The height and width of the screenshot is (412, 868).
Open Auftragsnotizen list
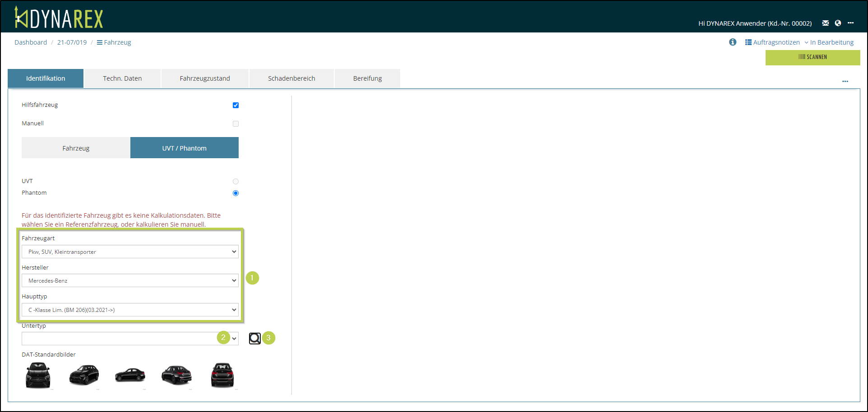(x=772, y=42)
